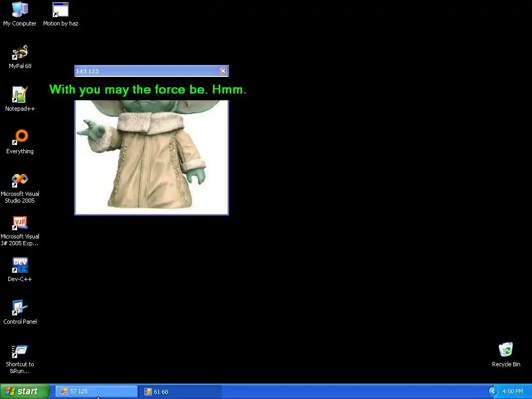532x399 pixels.
Task: Select the Control Panel shortcut
Action: (x=20, y=312)
